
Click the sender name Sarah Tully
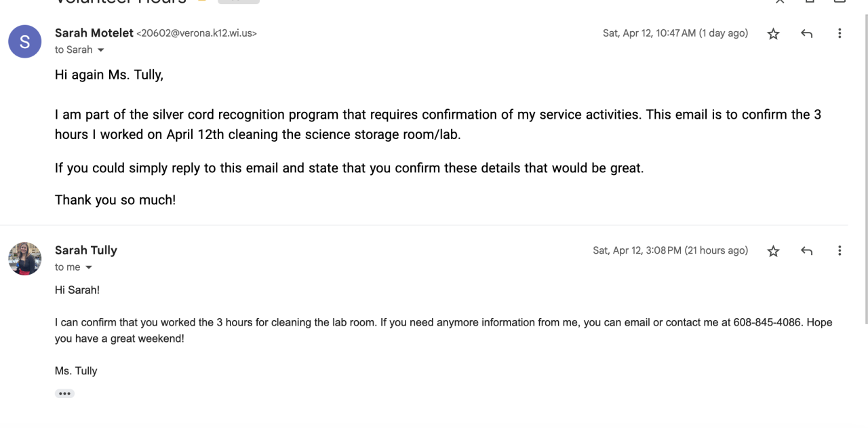click(86, 250)
